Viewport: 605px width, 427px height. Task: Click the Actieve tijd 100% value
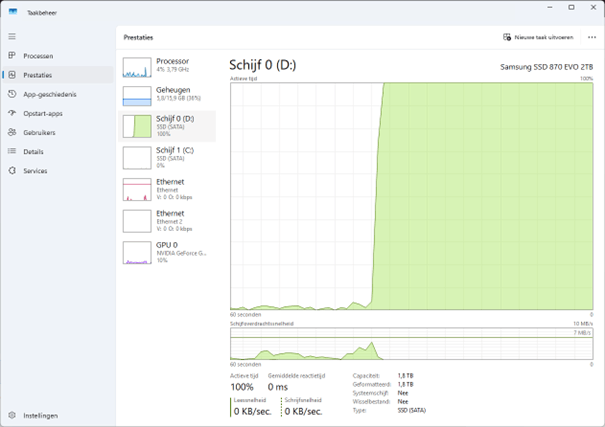click(x=242, y=387)
